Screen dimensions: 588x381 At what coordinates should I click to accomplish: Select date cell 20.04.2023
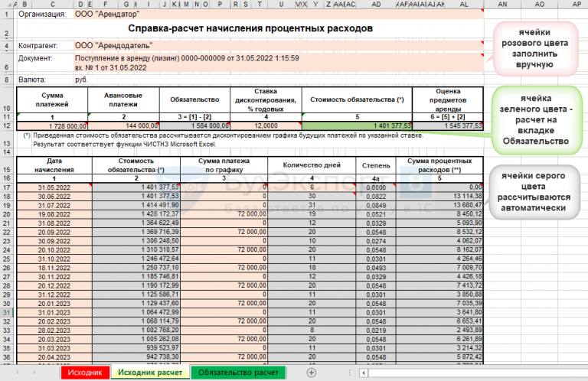tap(54, 357)
